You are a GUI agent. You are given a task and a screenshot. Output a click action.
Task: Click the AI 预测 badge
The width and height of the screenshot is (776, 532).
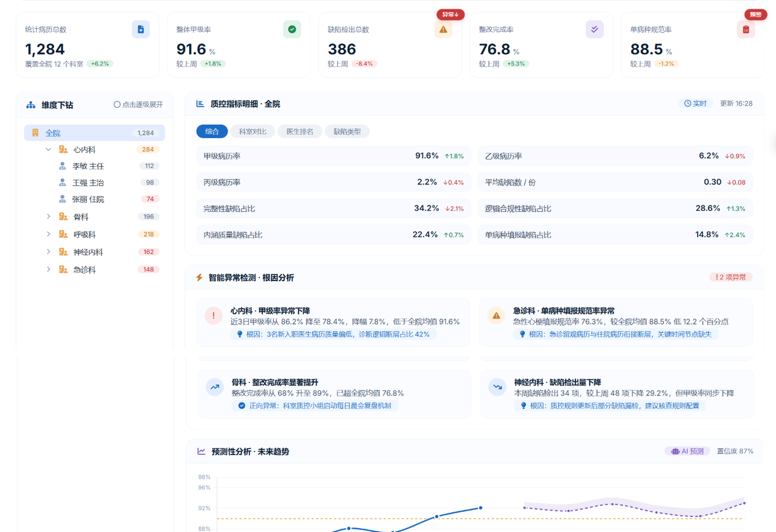pyautogui.click(x=687, y=451)
